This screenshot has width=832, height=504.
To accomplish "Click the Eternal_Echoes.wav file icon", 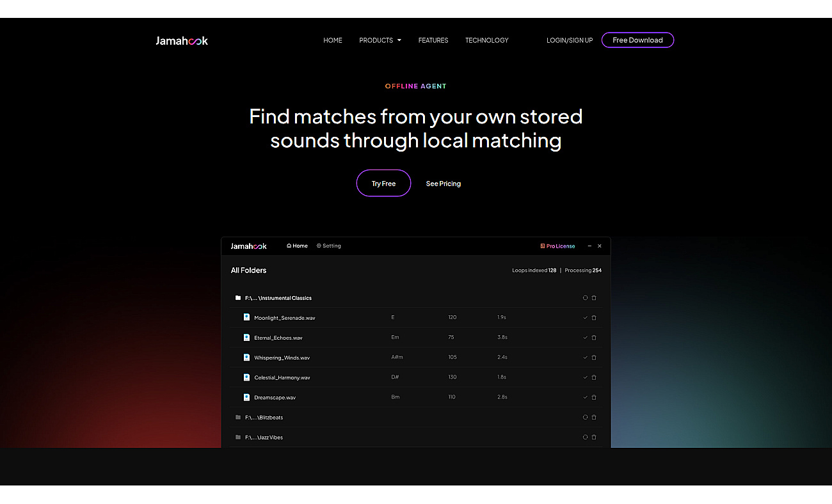I will [246, 337].
